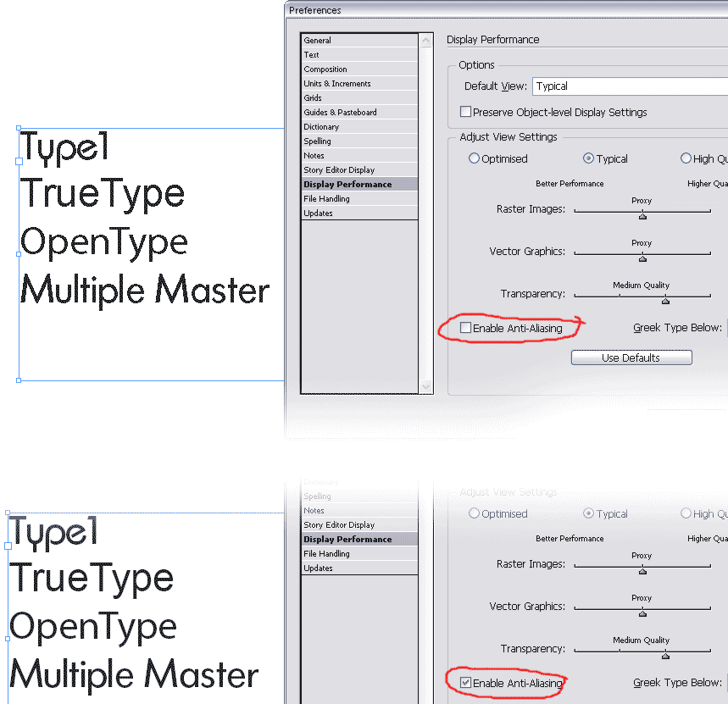Select Updates in lower dialog list
The image size is (728, 704).
(x=360, y=568)
